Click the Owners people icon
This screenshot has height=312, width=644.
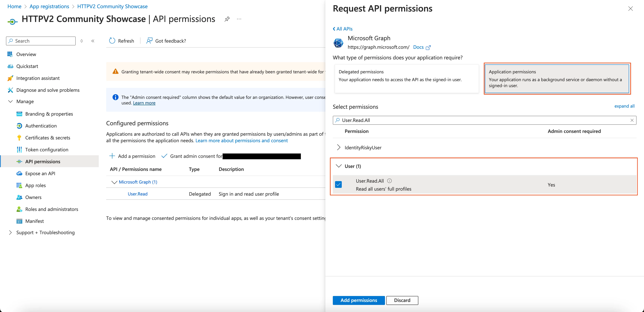[19, 197]
